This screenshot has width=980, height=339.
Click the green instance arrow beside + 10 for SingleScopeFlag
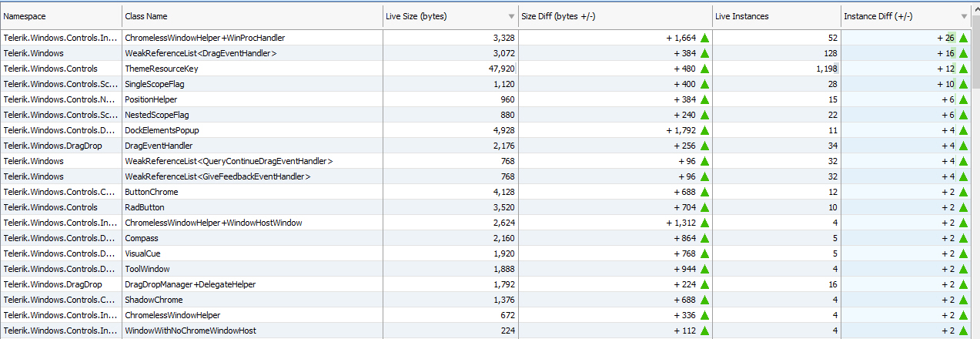click(963, 84)
